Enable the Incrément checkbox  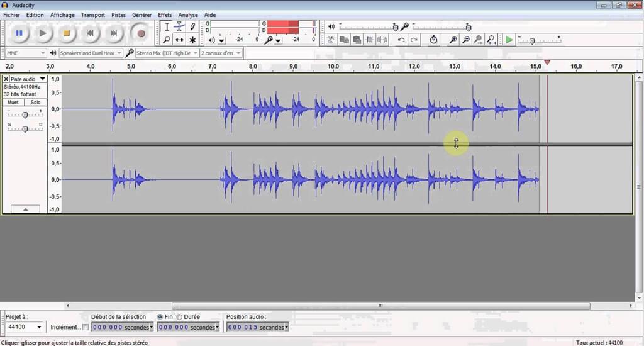pyautogui.click(x=86, y=327)
